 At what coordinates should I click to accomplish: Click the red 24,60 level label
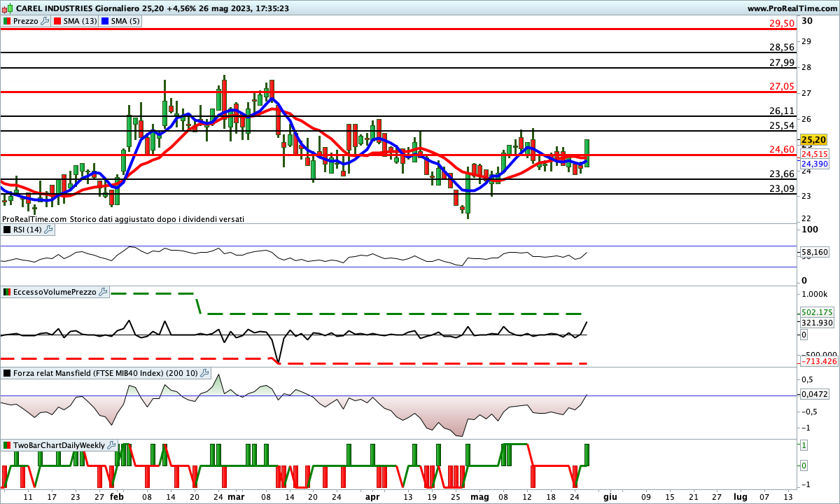[x=782, y=149]
